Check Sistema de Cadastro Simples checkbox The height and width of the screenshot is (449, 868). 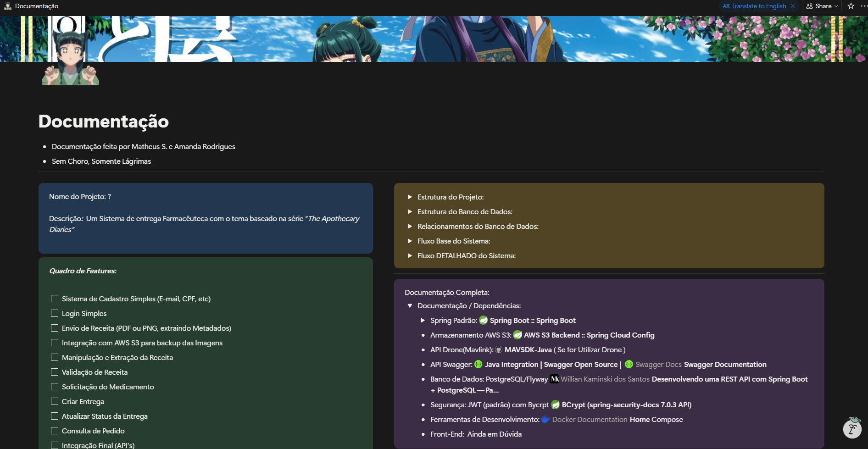[x=55, y=299]
